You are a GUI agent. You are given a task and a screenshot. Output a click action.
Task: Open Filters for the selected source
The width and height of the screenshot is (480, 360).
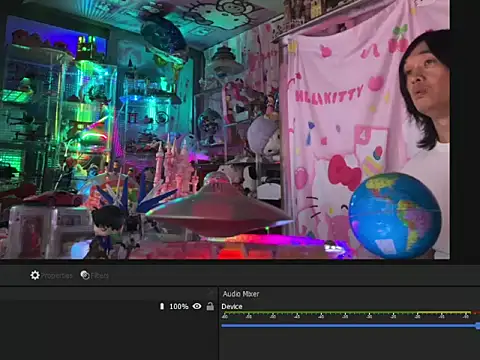pyautogui.click(x=95, y=275)
